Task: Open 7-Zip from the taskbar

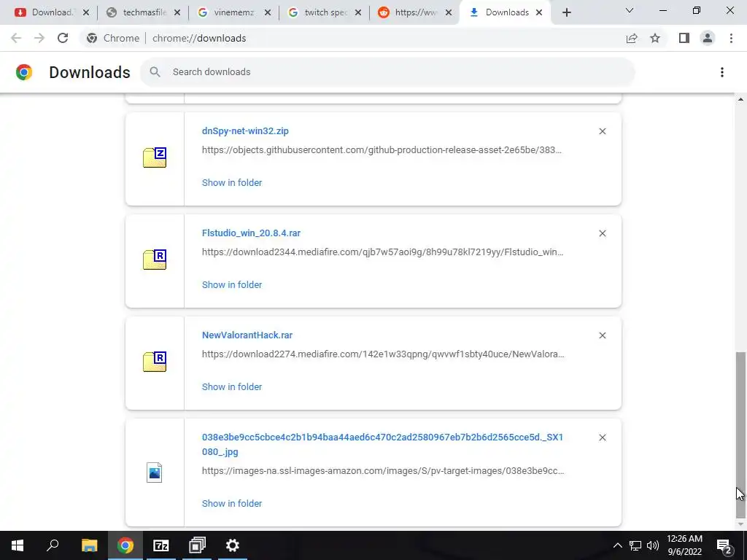Action: coord(161,545)
